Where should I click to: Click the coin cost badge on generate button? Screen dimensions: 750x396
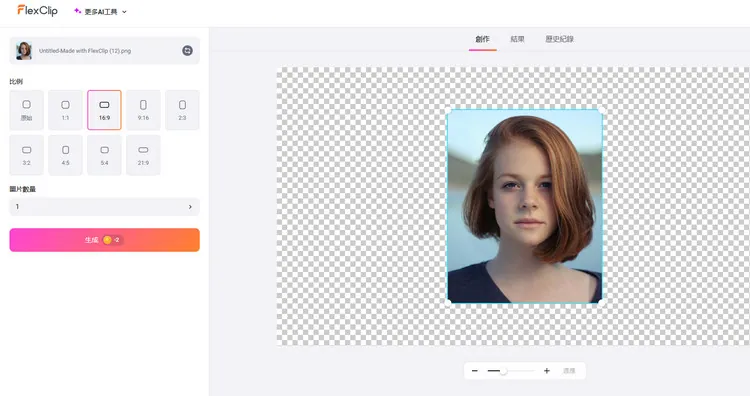112,240
